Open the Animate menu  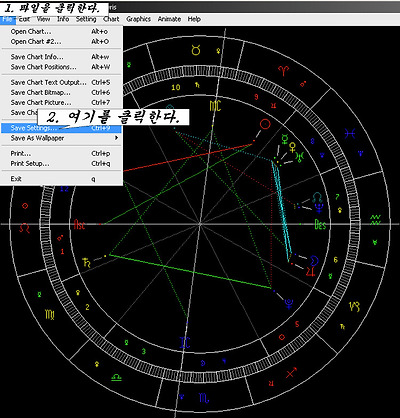169,19
